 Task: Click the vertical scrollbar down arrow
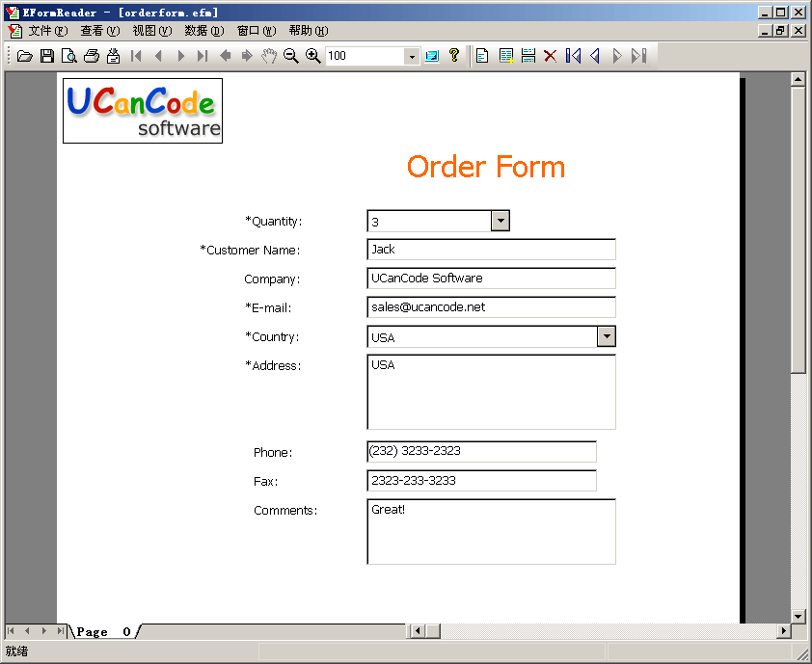(x=798, y=616)
